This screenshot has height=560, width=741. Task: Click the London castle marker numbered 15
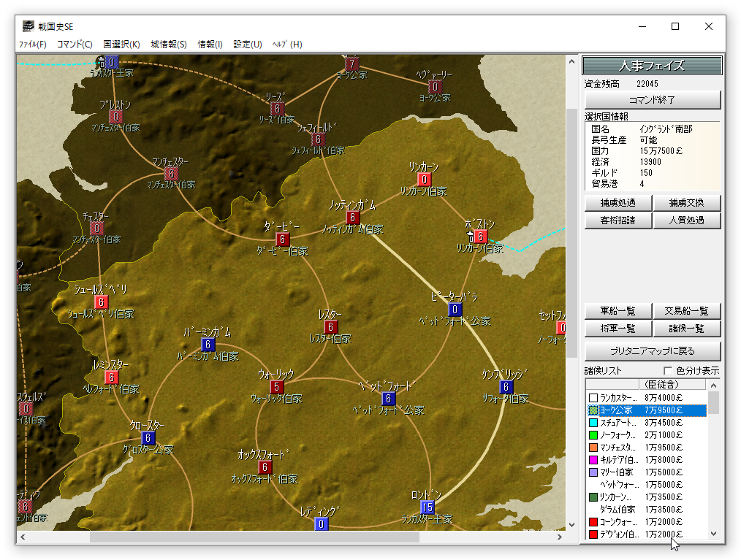pos(427,507)
